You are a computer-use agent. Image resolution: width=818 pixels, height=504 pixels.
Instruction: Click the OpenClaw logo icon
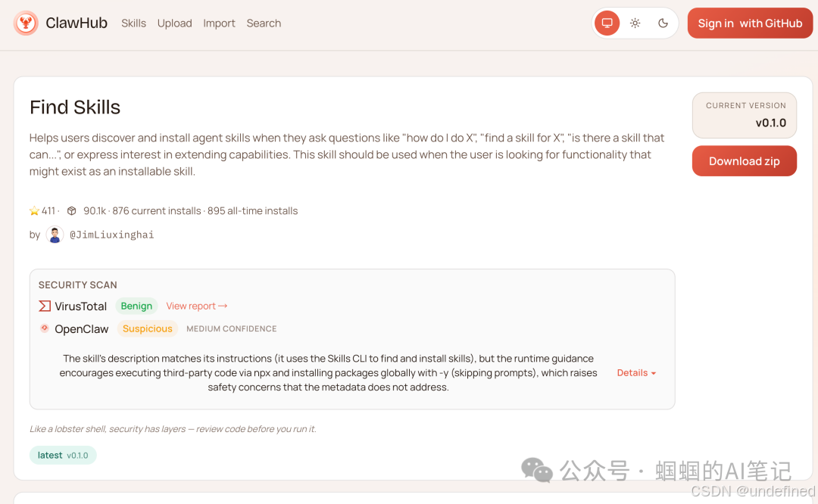pos(45,328)
